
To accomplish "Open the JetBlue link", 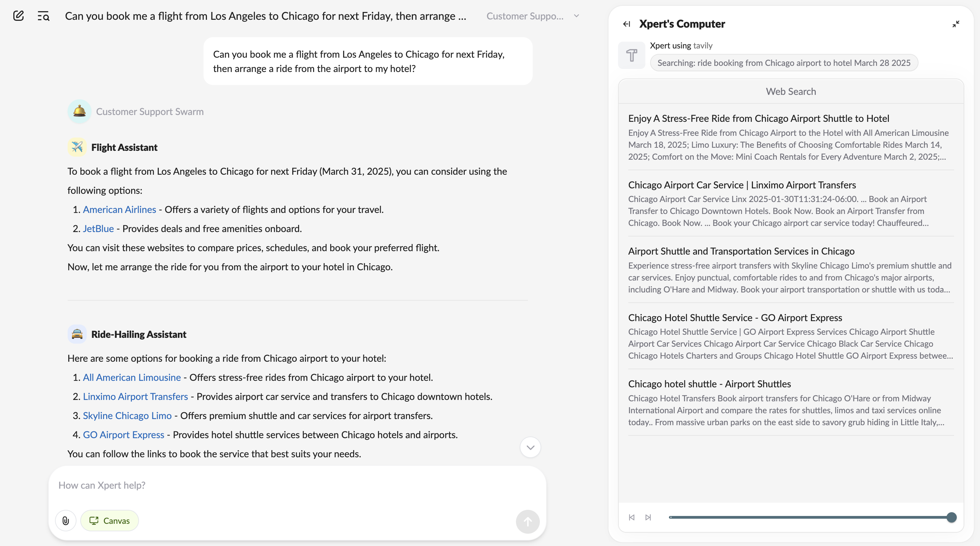I will tap(98, 229).
